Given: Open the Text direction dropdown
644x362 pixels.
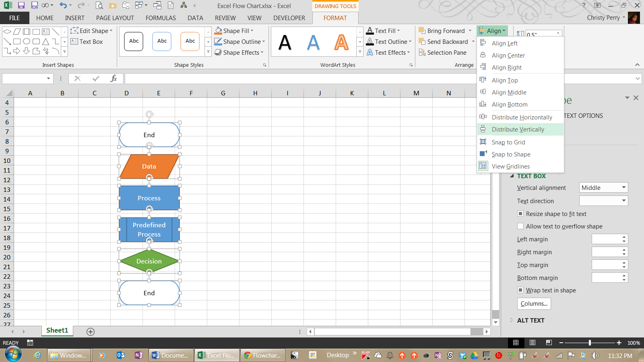Looking at the screenshot, I should pyautogui.click(x=603, y=201).
